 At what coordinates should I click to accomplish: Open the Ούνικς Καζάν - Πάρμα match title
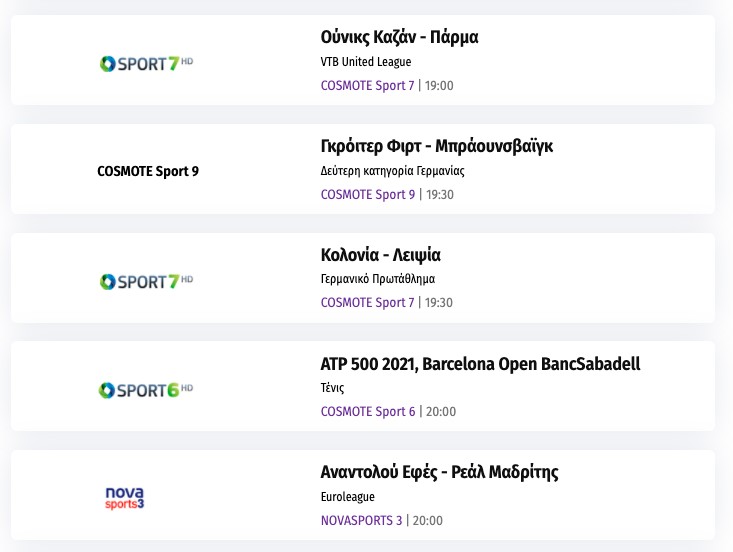pos(399,38)
